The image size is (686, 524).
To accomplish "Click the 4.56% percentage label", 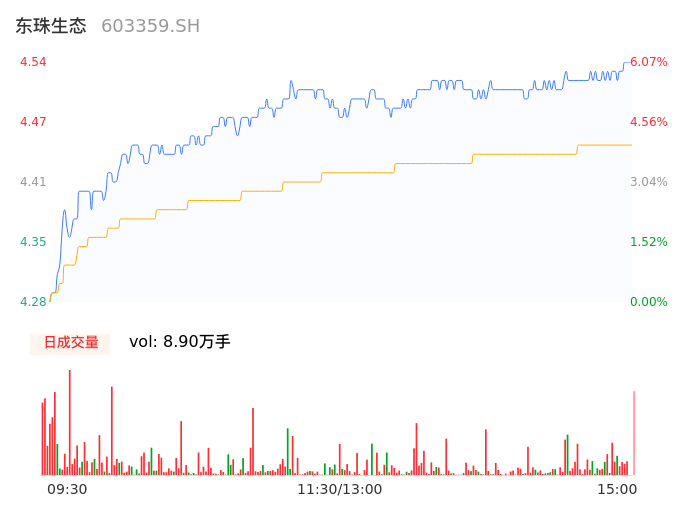I will (x=648, y=122).
